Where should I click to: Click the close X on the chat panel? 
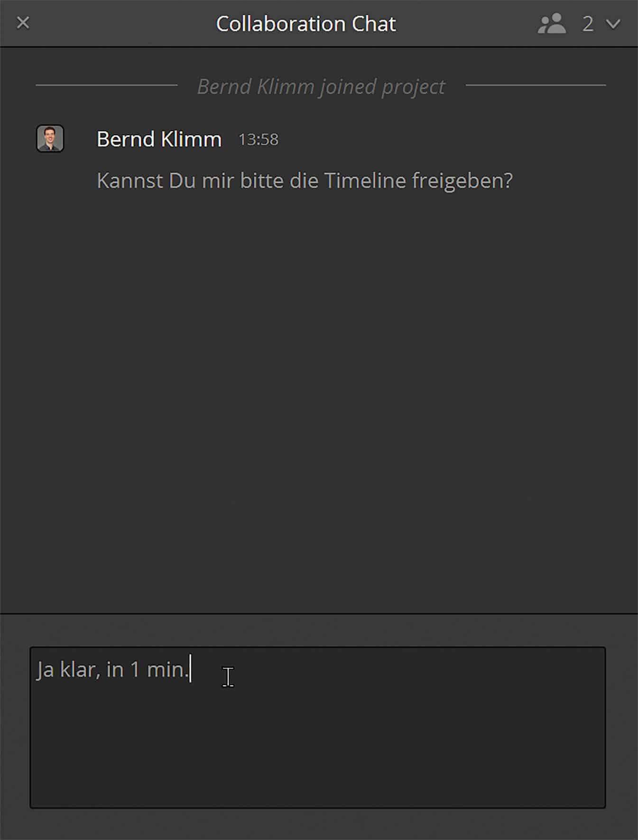tap(22, 22)
